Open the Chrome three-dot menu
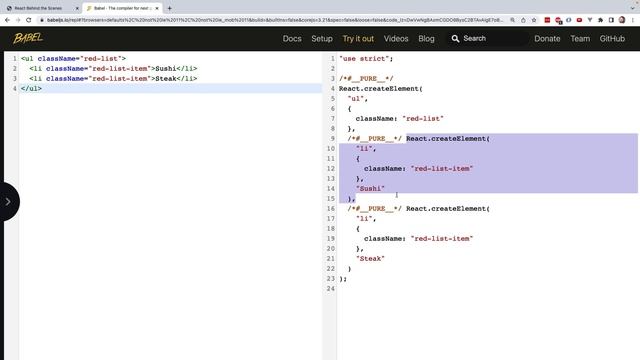The image size is (640, 360). tap(633, 20)
